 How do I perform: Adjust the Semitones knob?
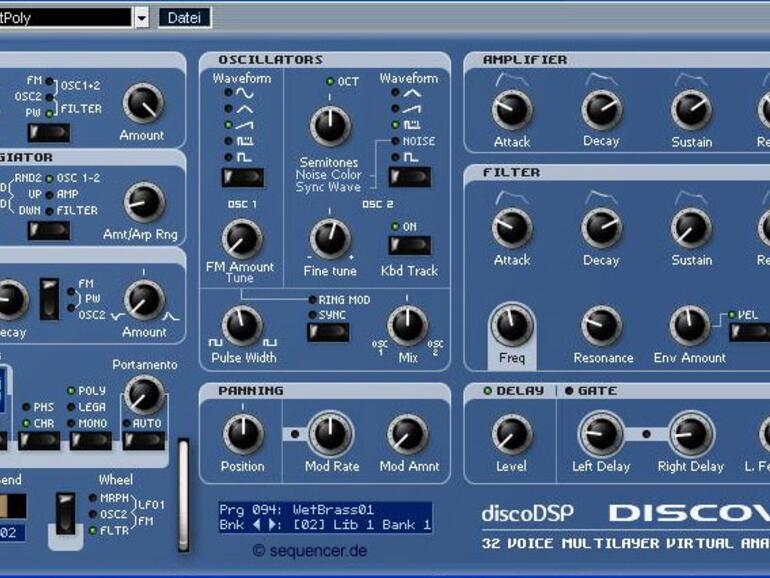(x=330, y=125)
